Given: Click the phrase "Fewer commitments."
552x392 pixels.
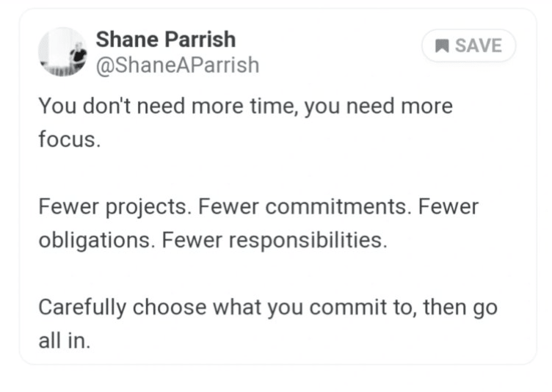Looking at the screenshot, I should [x=305, y=207].
